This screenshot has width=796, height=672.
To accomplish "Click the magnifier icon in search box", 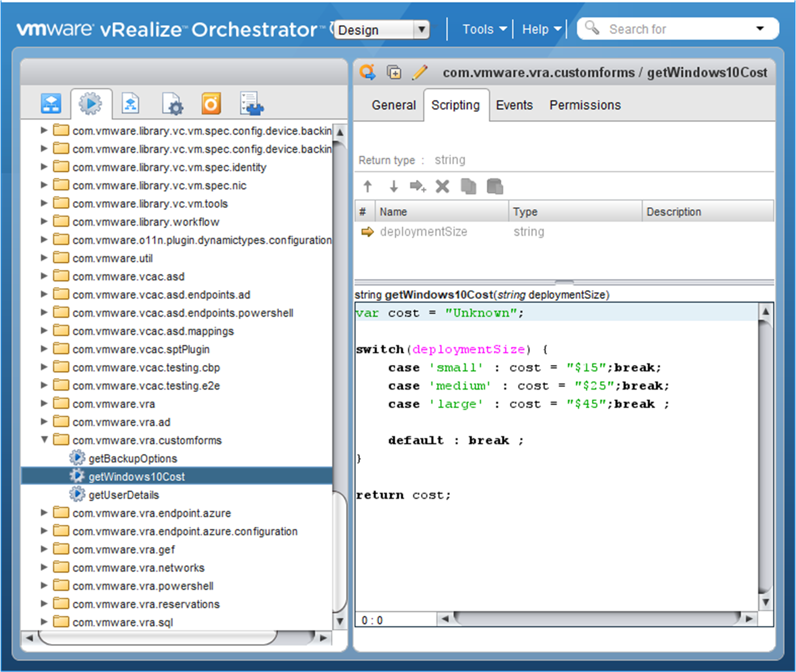I will pyautogui.click(x=592, y=28).
